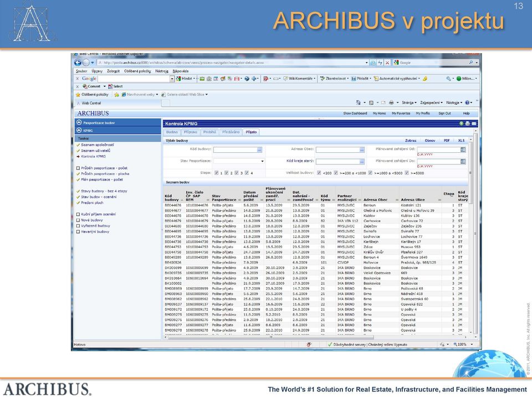
Task: Toggle Velikost budovy >=200 a <1000 checkbox
Action: click(336, 173)
